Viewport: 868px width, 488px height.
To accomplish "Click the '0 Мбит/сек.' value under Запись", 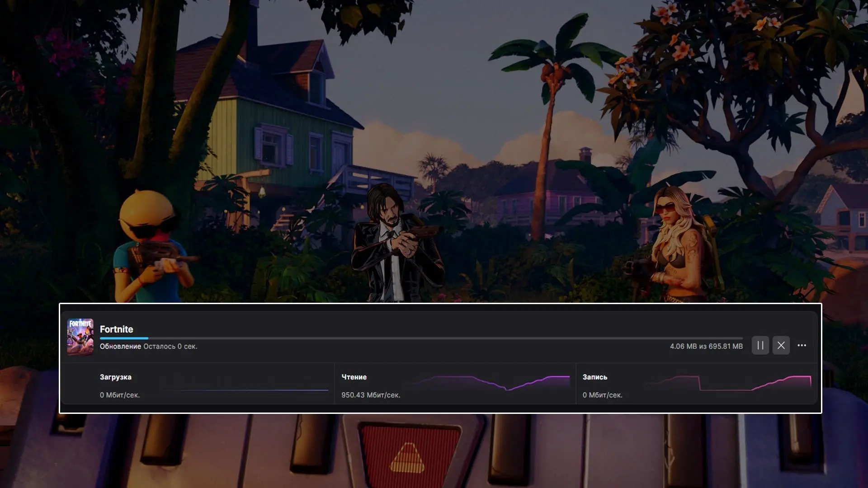I will coord(603,395).
